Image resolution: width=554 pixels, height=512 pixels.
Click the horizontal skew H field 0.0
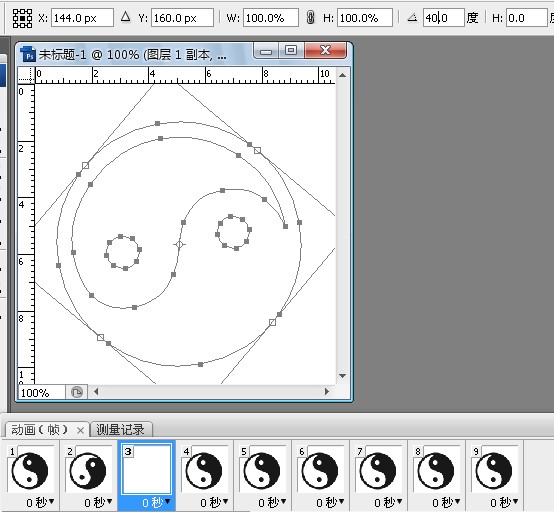click(526, 18)
